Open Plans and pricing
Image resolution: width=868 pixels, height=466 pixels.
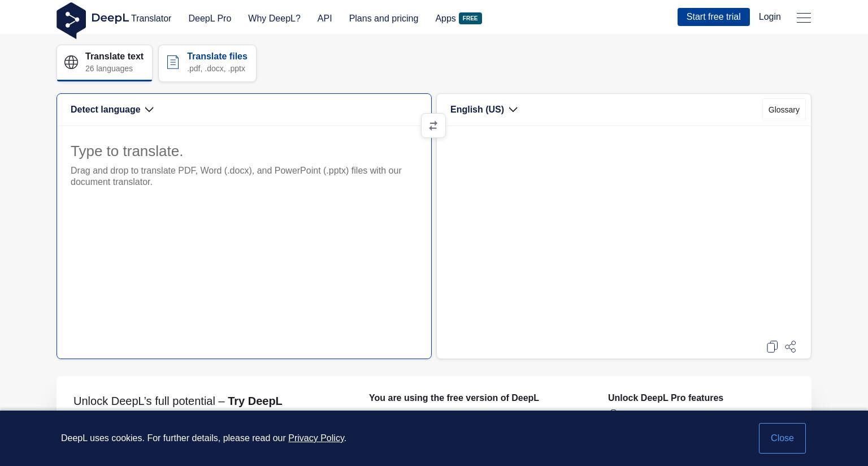coord(384,18)
